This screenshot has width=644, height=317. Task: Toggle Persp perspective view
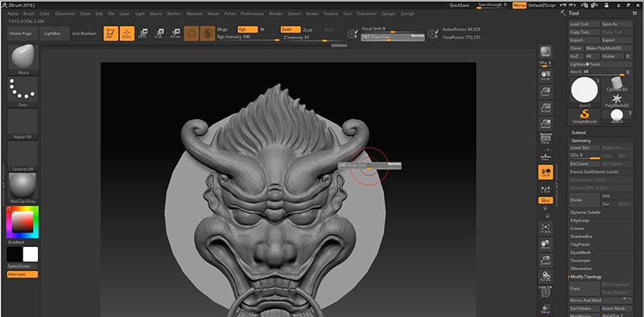pos(546,140)
